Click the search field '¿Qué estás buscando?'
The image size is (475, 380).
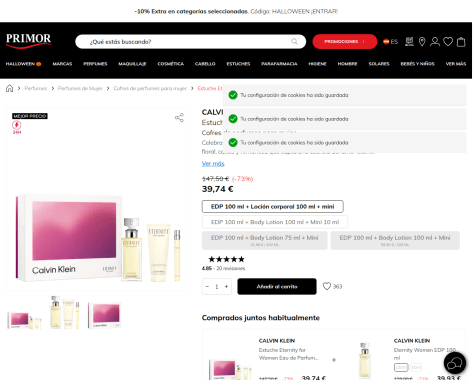point(191,42)
